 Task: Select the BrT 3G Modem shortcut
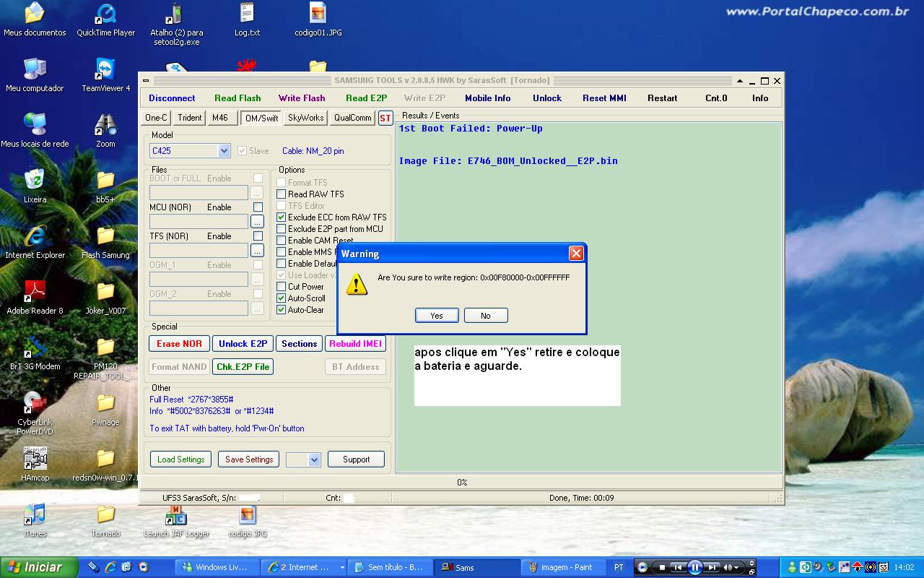pos(35,353)
